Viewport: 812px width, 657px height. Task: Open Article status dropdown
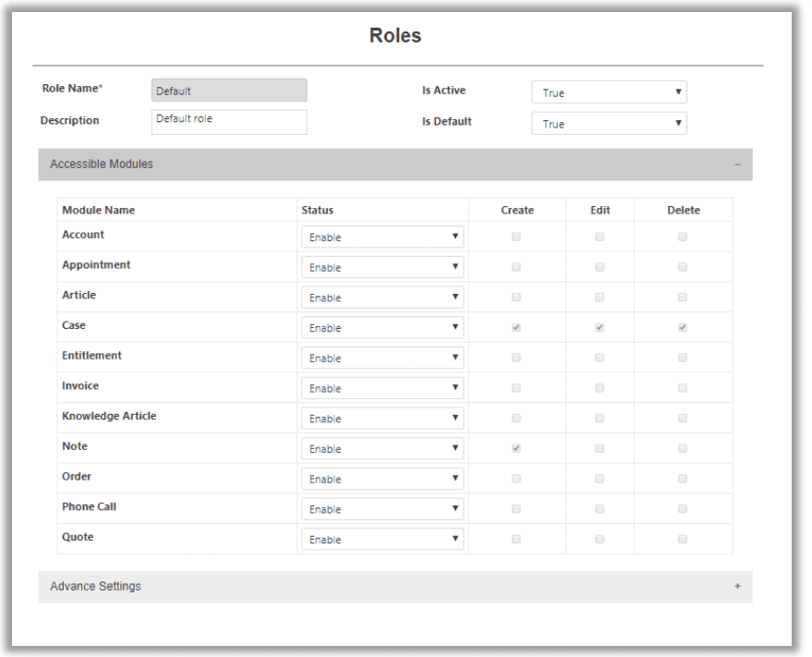click(382, 298)
